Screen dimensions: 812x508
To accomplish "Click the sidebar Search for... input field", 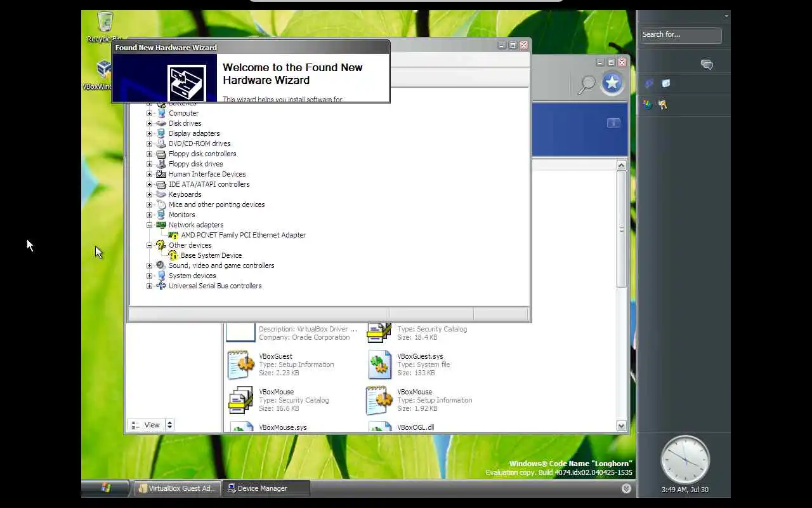I will pos(680,35).
